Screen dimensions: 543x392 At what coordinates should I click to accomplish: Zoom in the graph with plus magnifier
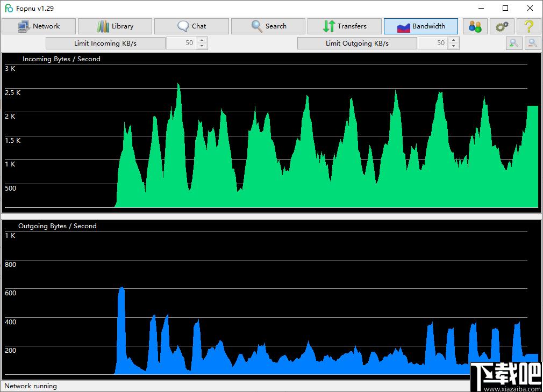[514, 43]
